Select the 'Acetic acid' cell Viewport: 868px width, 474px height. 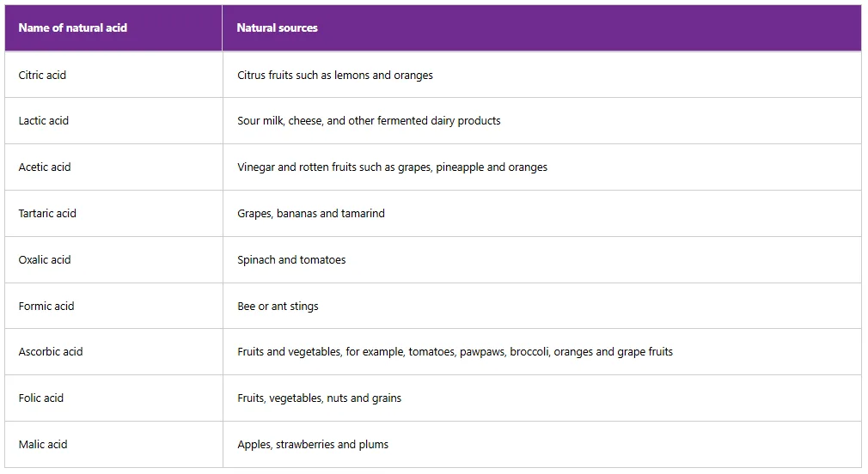click(45, 167)
